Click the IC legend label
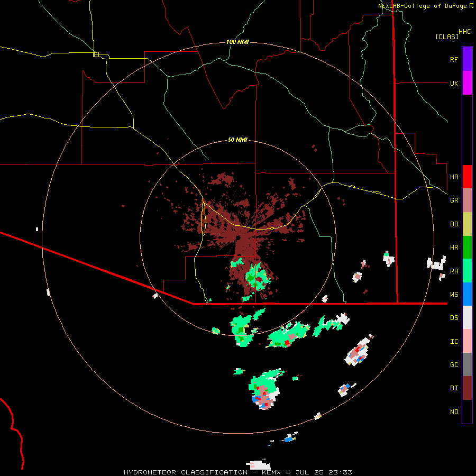The image size is (476, 476). point(454,342)
